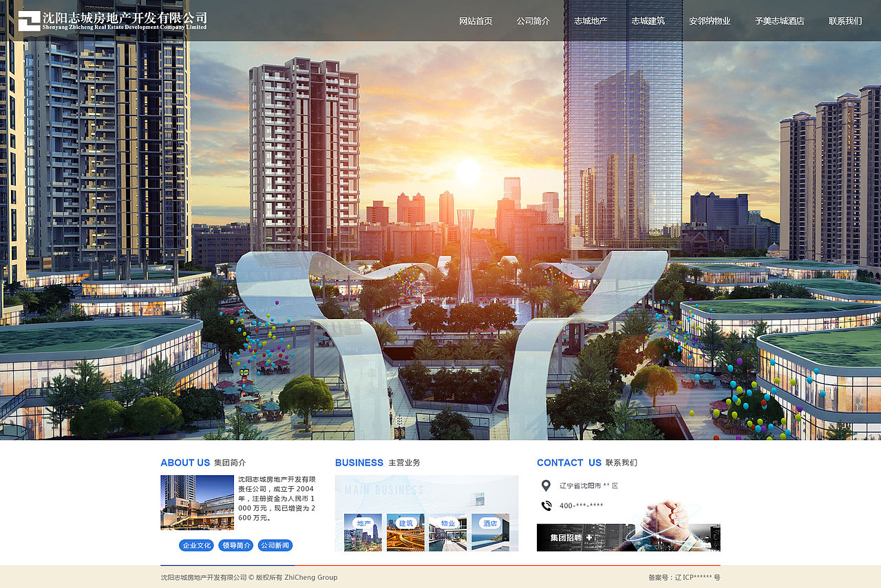Open the 网站首页 nav item
The image size is (881, 588).
(476, 21)
